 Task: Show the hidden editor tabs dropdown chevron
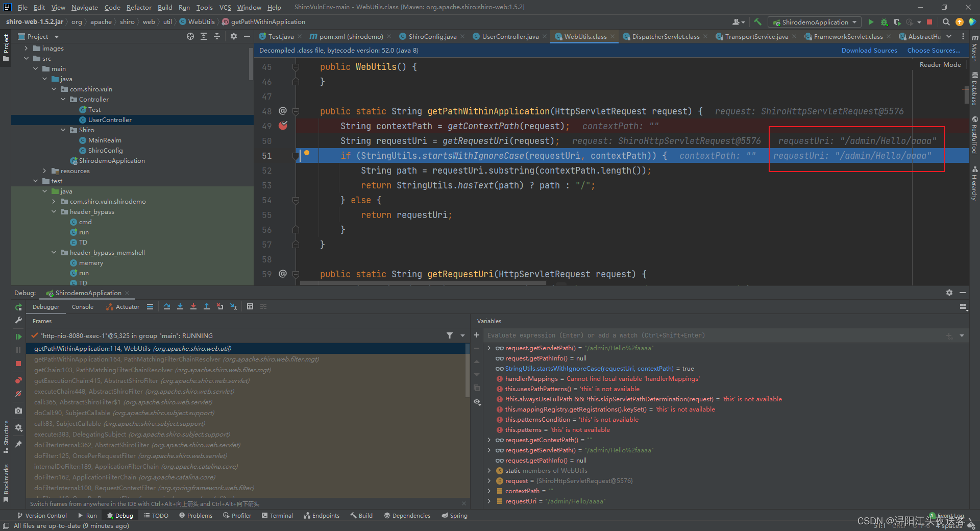point(949,36)
